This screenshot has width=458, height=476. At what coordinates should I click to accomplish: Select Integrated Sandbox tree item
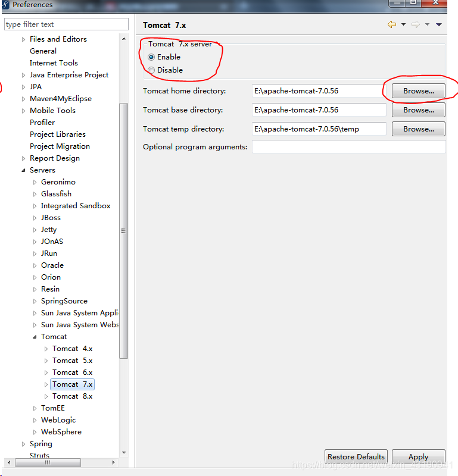[x=76, y=206]
